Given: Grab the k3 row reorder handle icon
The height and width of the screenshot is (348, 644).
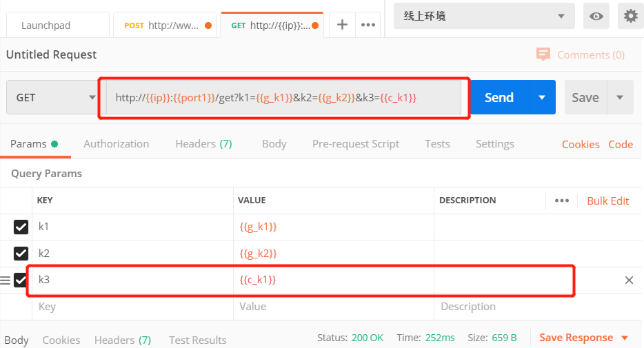Looking at the screenshot, I should pos(6,280).
